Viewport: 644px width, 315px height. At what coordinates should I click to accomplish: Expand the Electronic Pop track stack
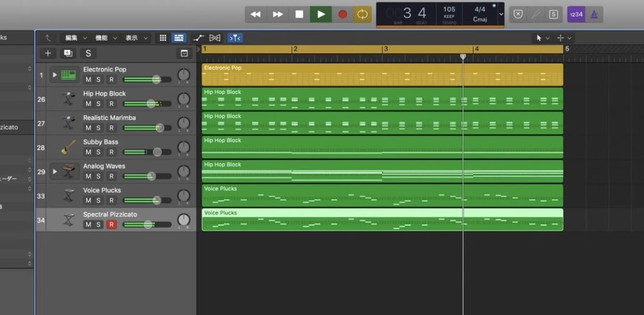pyautogui.click(x=54, y=75)
